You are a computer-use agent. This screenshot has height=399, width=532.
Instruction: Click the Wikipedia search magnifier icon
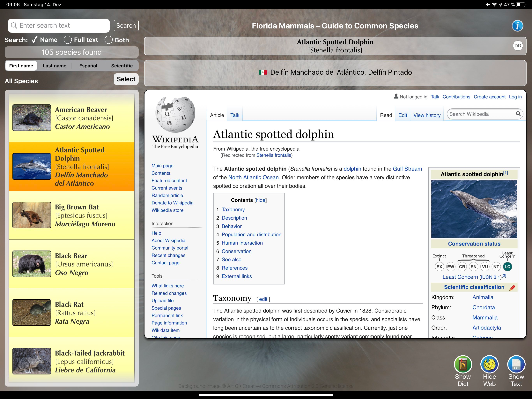click(518, 114)
